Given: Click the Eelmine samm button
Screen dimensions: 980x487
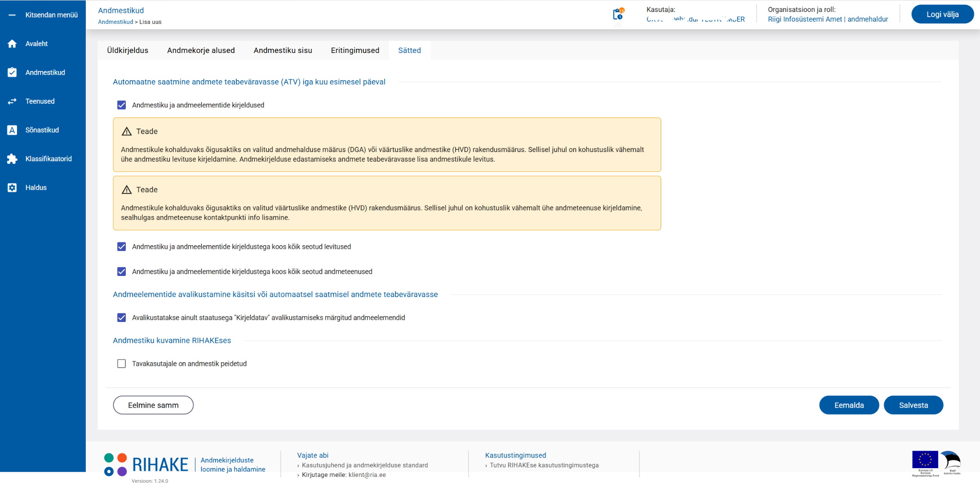Looking at the screenshot, I should click(x=153, y=405).
